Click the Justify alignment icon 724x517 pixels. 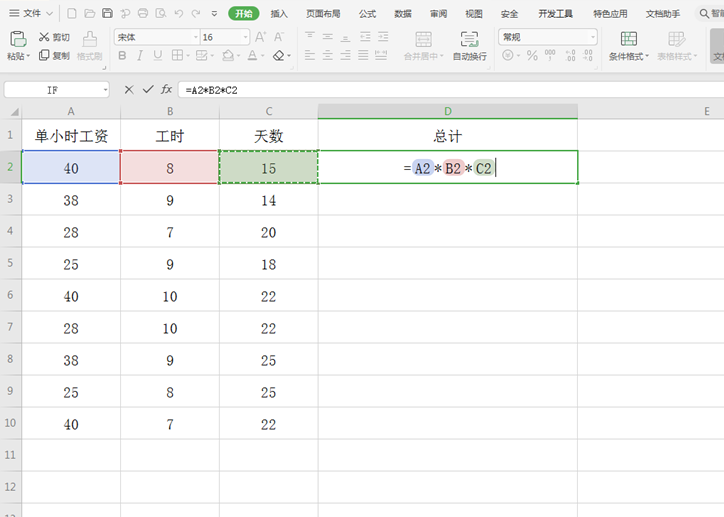click(363, 56)
